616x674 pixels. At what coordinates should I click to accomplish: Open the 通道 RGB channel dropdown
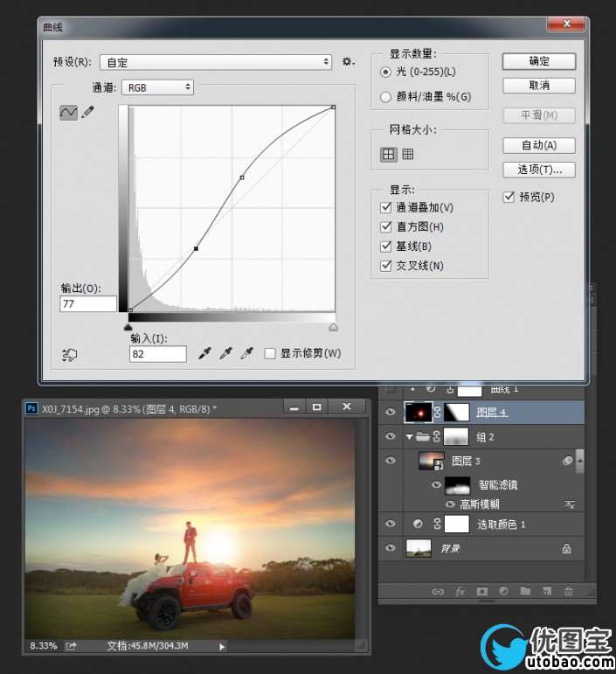pyautogui.click(x=158, y=87)
